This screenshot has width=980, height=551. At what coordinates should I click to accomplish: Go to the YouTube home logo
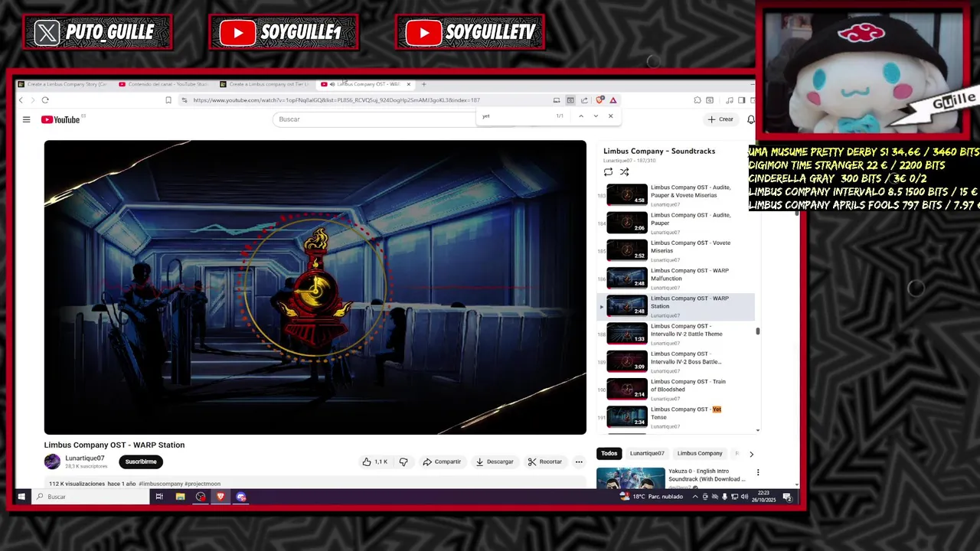[60, 119]
